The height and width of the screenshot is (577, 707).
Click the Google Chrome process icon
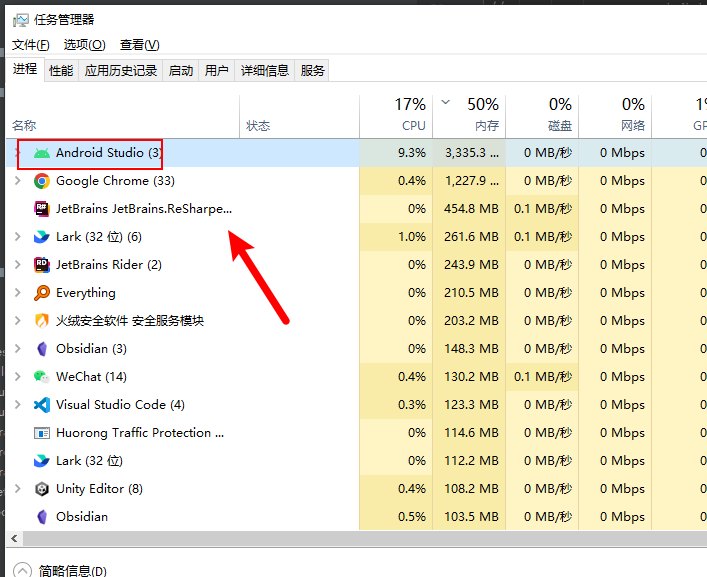click(x=42, y=181)
